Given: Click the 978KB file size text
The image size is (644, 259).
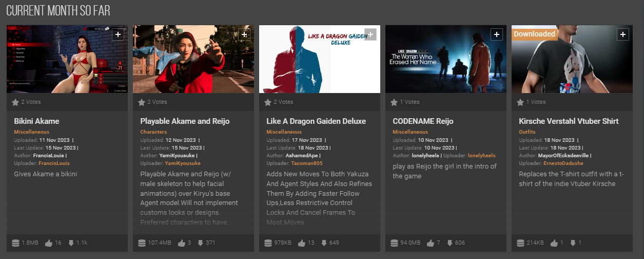Looking at the screenshot, I should [282, 243].
